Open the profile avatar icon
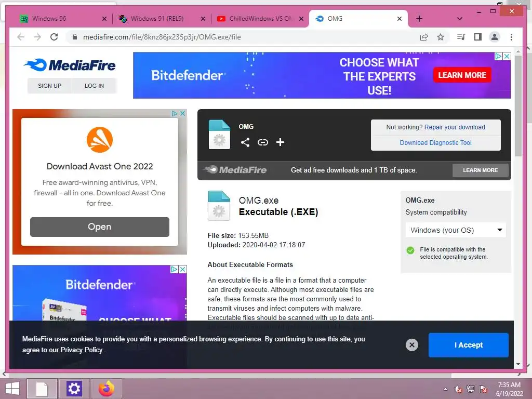The width and height of the screenshot is (532, 399). click(x=495, y=37)
